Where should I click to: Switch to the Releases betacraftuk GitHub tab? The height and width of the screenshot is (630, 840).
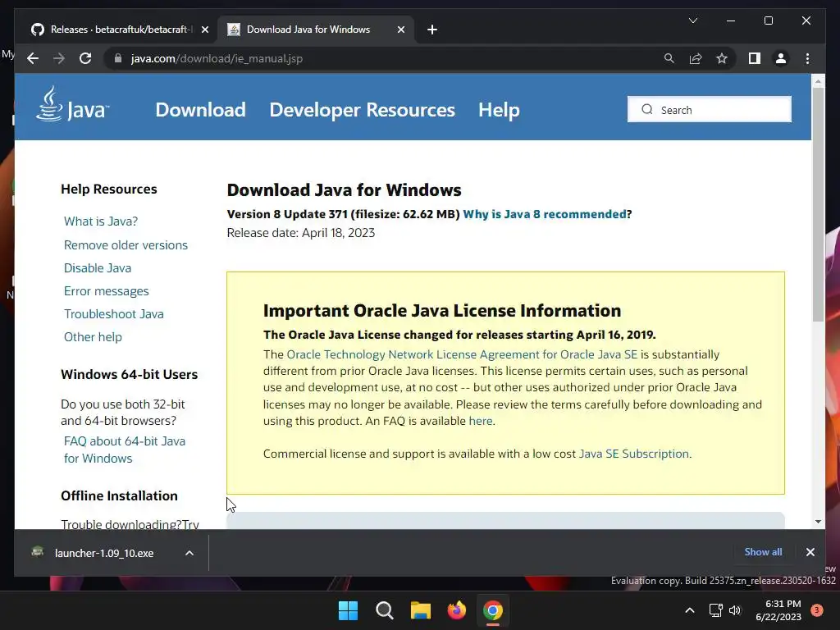tap(120, 30)
